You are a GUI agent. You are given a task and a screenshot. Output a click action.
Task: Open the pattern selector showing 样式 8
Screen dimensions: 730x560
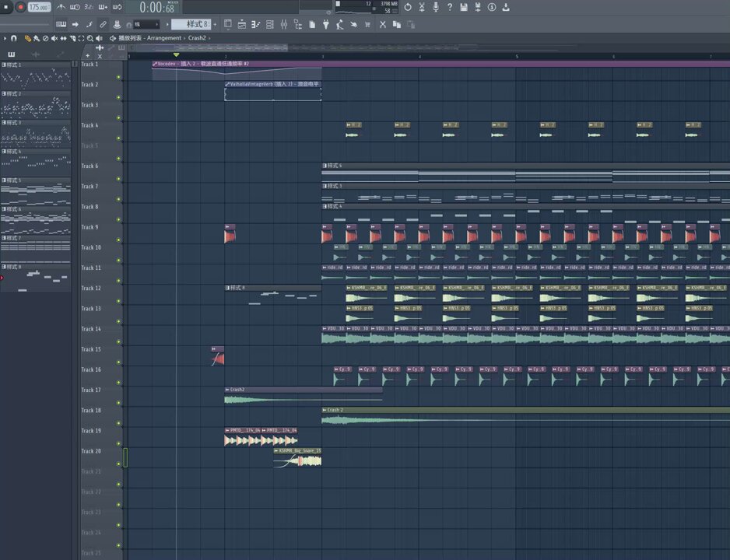[x=191, y=24]
